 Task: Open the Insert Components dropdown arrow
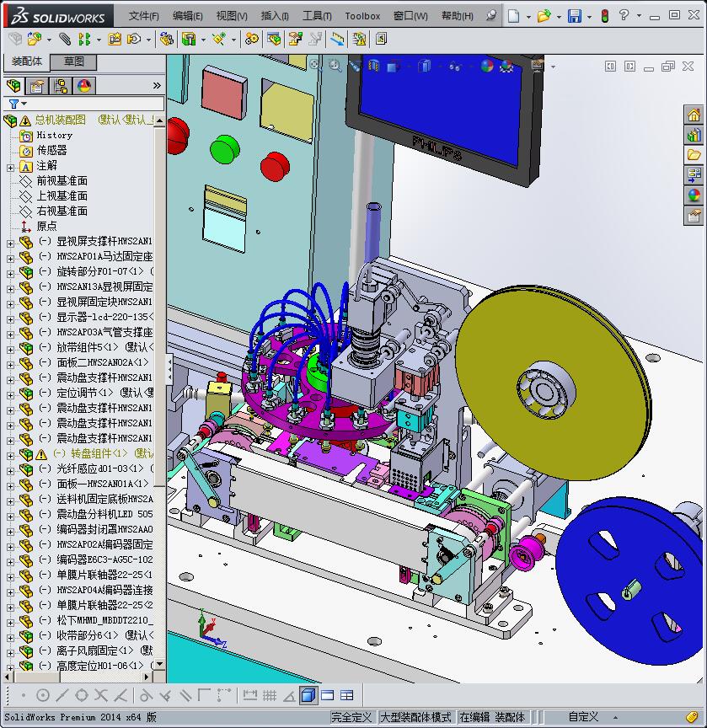tap(49, 40)
